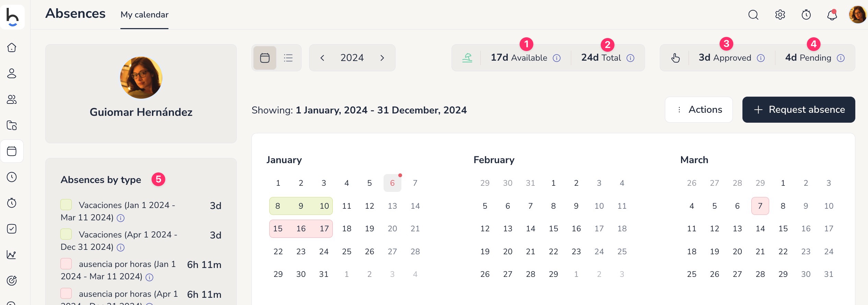This screenshot has height=305, width=868.
Task: Open the notifications bell
Action: point(832,15)
